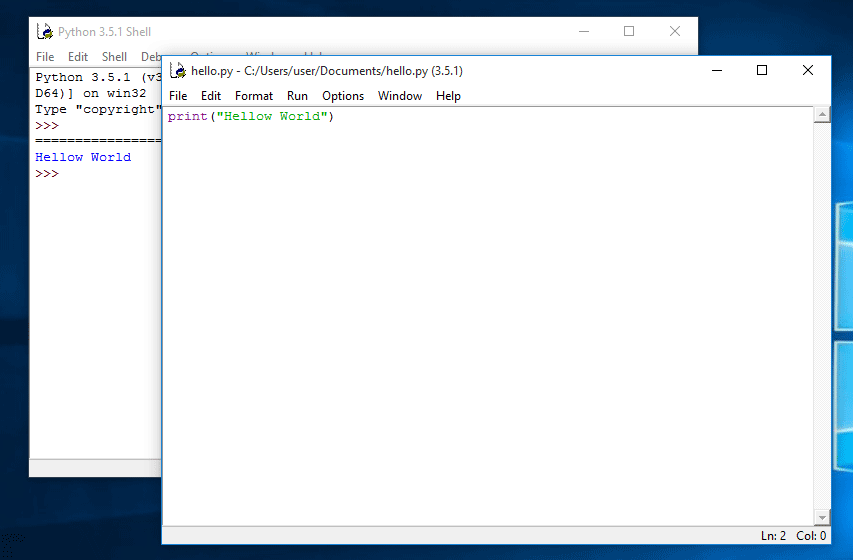Image resolution: width=853 pixels, height=560 pixels.
Task: Maximize the hello.py editor window
Action: (762, 70)
